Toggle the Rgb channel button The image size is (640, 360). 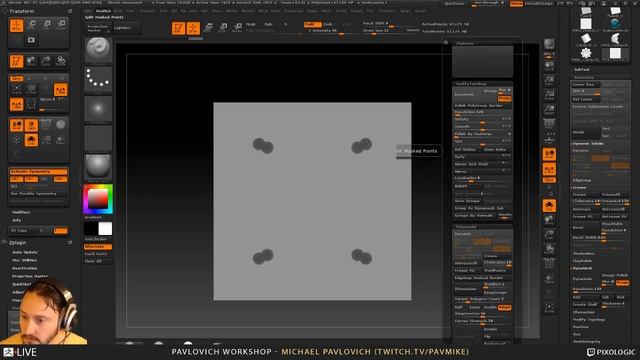click(x=268, y=24)
